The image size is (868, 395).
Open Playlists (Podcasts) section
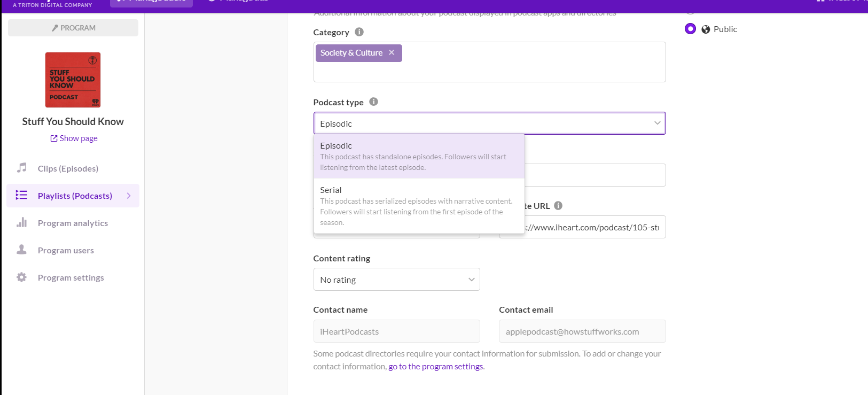point(73,196)
